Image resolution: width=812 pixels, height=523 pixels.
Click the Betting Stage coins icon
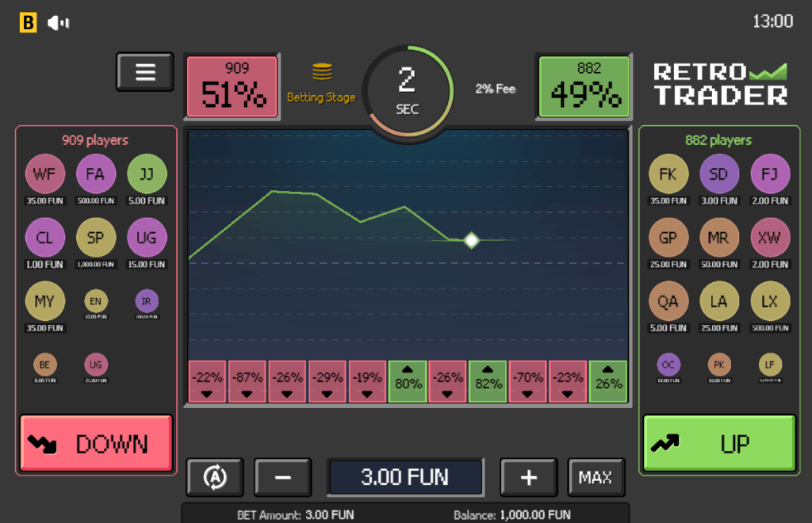coord(322,71)
